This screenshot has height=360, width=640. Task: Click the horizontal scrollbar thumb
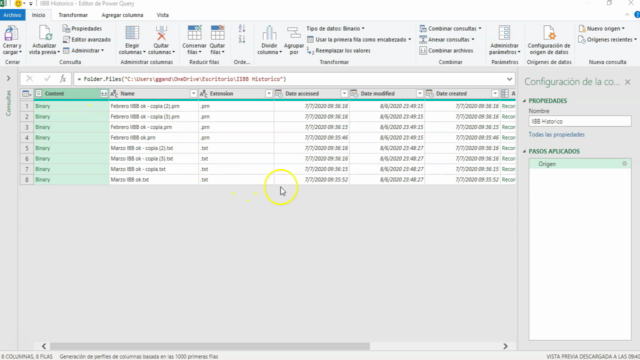[x=210, y=346]
